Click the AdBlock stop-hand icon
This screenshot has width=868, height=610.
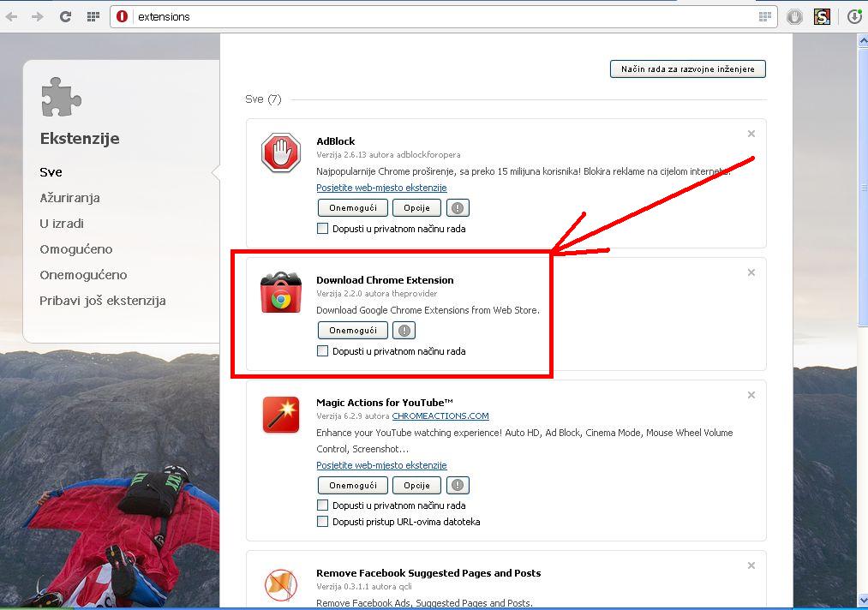tap(281, 152)
